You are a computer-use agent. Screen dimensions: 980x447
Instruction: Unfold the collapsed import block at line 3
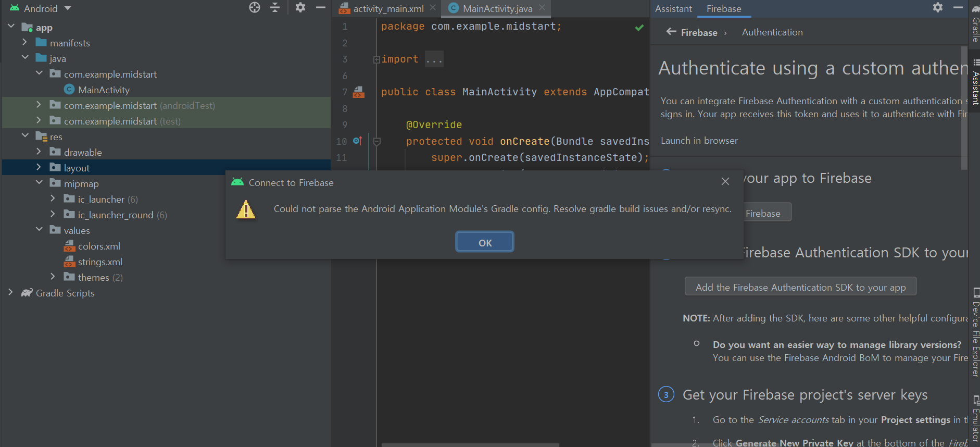click(x=376, y=60)
